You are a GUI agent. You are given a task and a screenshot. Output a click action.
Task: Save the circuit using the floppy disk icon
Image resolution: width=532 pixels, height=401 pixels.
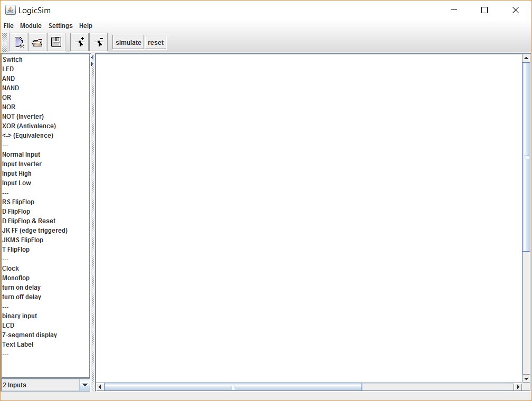click(x=56, y=42)
